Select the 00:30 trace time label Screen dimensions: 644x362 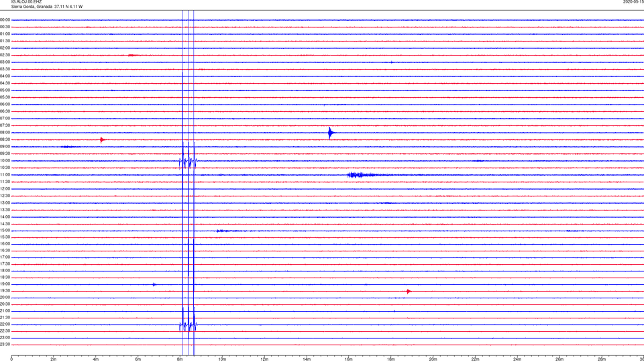point(5,27)
